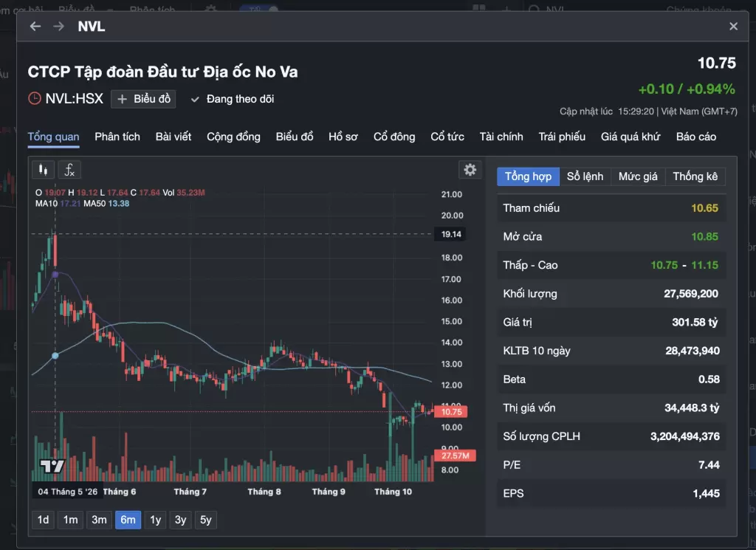The height and width of the screenshot is (550, 756).
Task: Click the clock icon beside NVL:HSX
Action: 35,99
